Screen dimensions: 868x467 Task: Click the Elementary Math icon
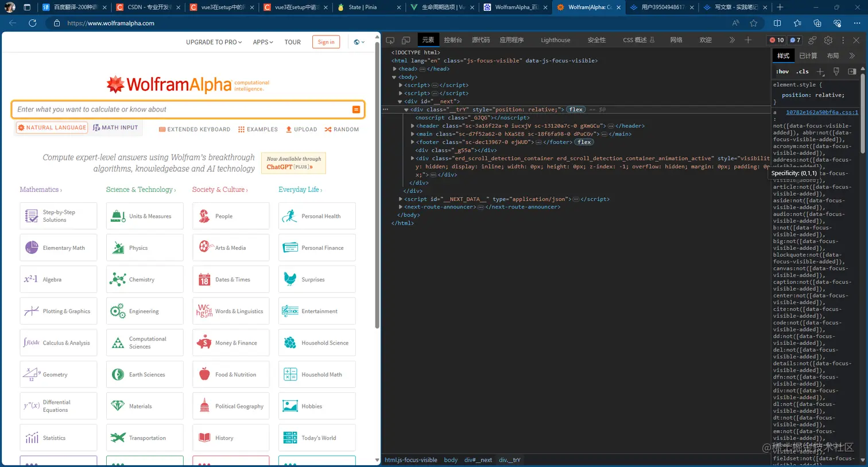coord(32,248)
